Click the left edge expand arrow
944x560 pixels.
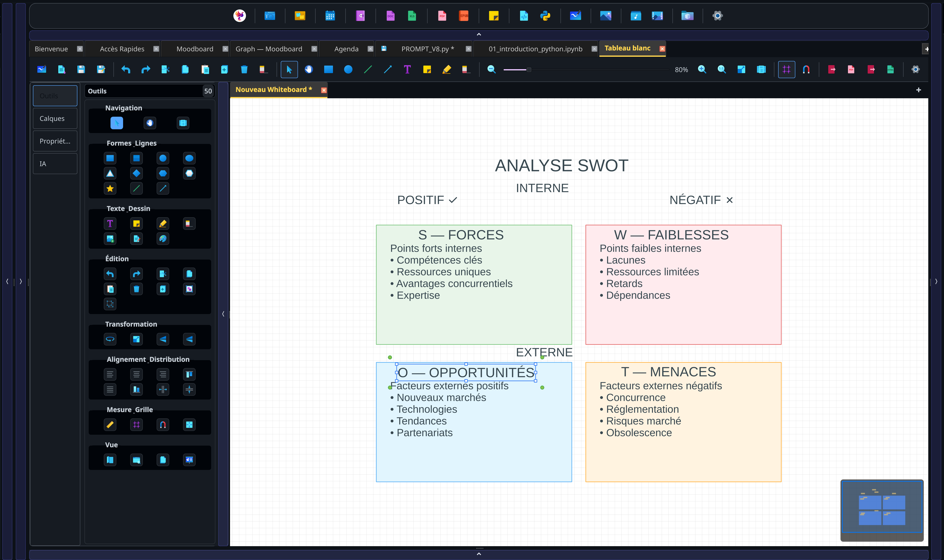coord(21,282)
